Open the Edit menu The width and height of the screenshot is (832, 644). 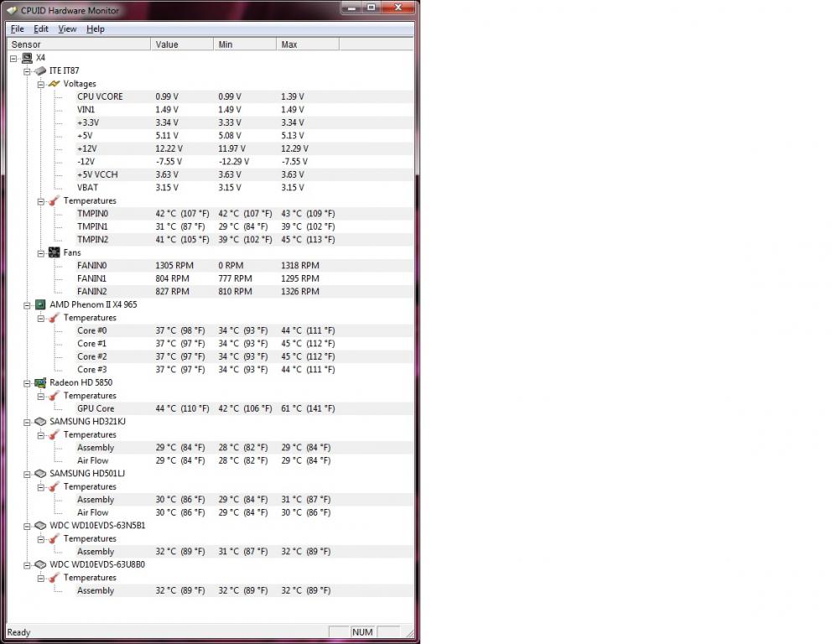pos(41,29)
